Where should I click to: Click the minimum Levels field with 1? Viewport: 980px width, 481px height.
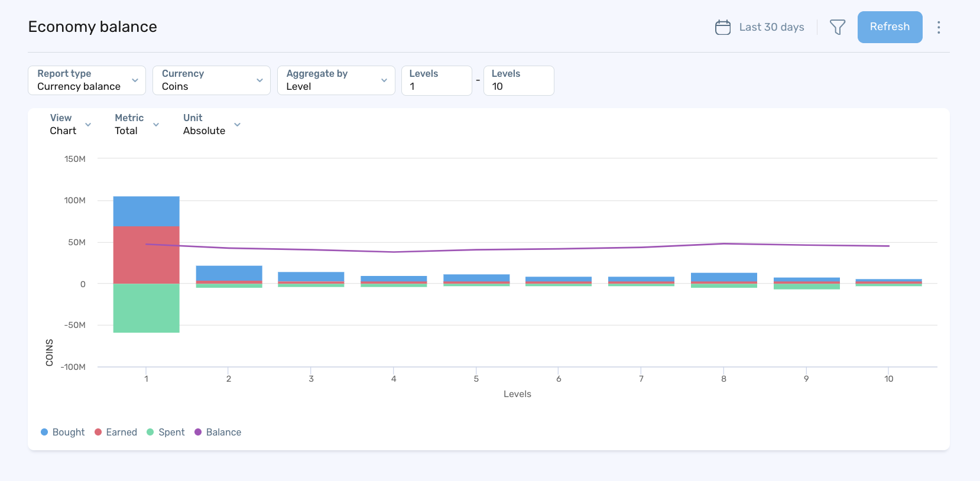point(436,80)
